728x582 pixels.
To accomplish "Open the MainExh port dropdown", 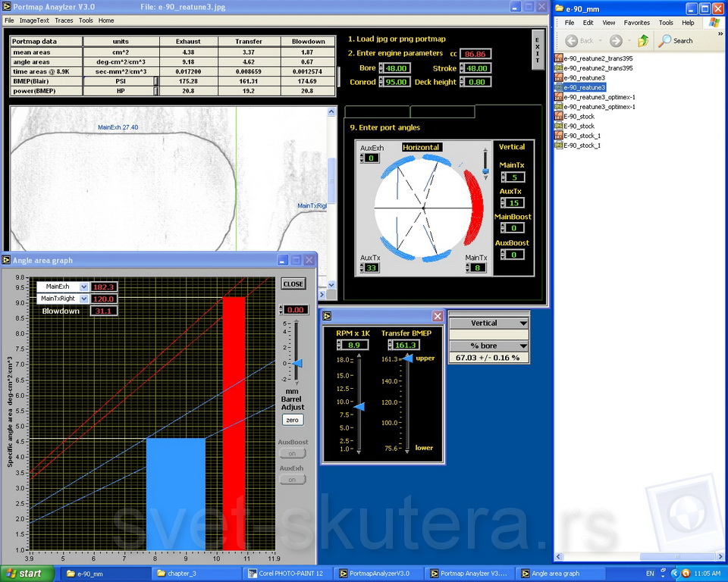I will point(84,287).
